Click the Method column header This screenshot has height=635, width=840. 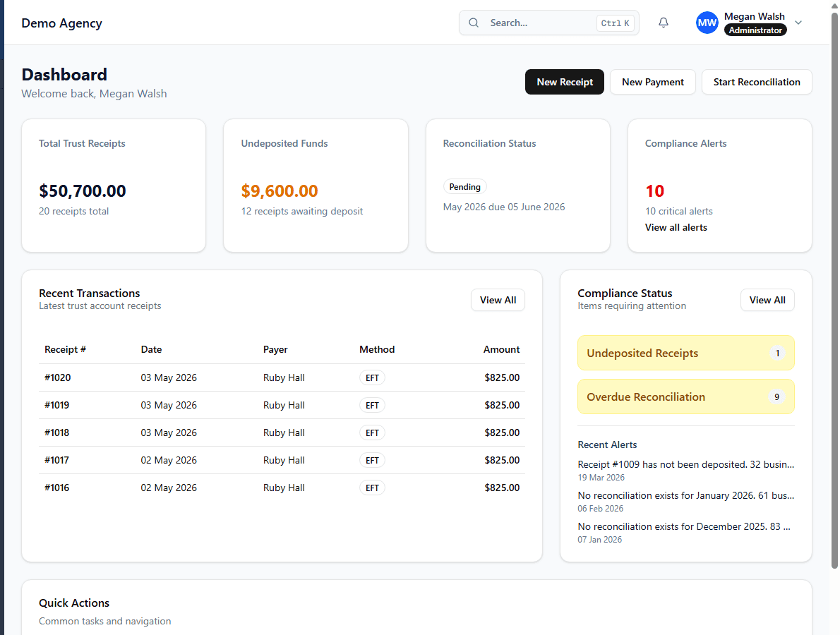coord(377,349)
